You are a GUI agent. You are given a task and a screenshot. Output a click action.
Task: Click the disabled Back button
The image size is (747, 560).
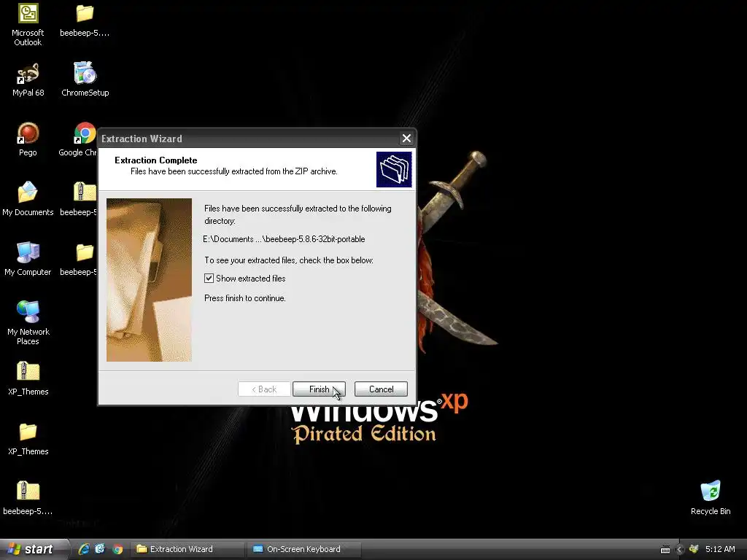(x=264, y=389)
